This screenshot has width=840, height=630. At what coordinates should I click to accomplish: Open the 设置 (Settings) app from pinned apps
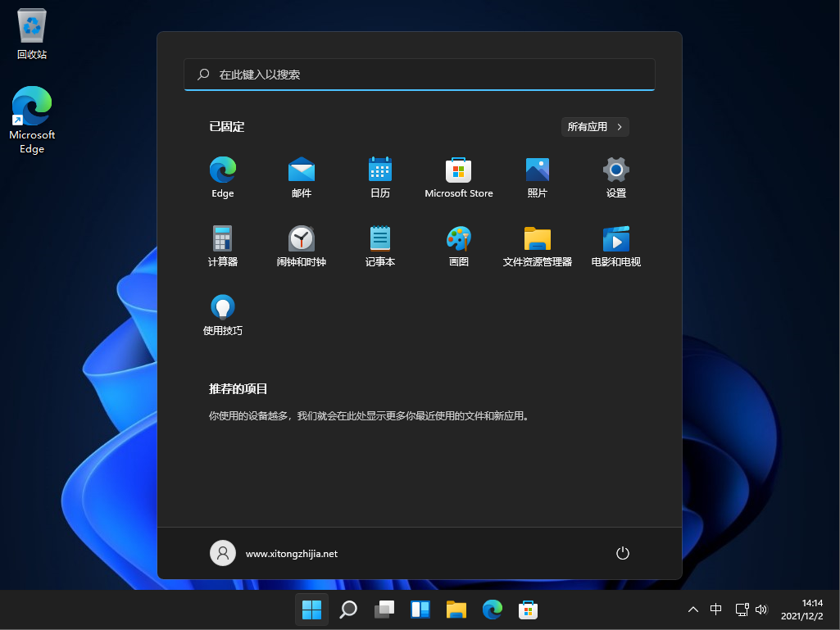615,172
